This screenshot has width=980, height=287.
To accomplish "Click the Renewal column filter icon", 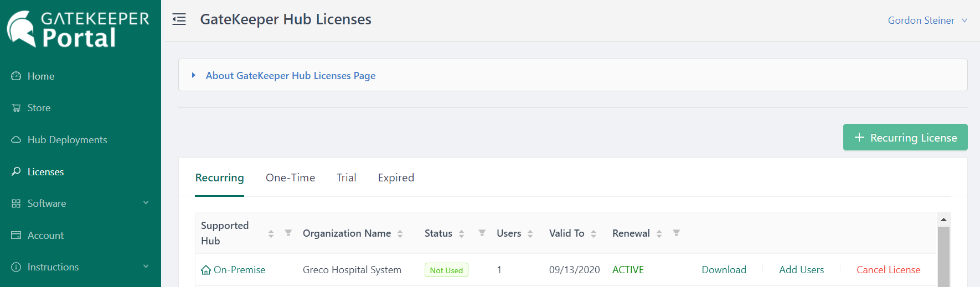I will click(x=676, y=233).
